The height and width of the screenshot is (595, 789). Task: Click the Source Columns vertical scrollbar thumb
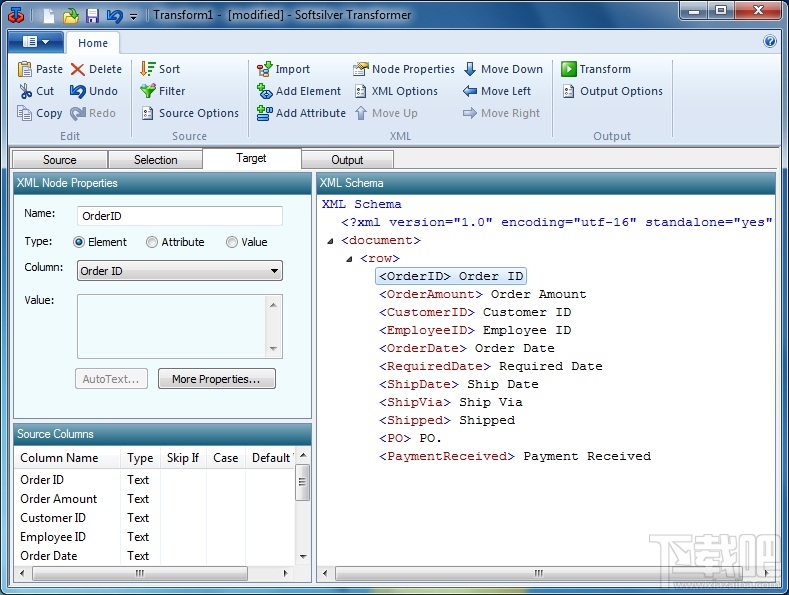(302, 482)
